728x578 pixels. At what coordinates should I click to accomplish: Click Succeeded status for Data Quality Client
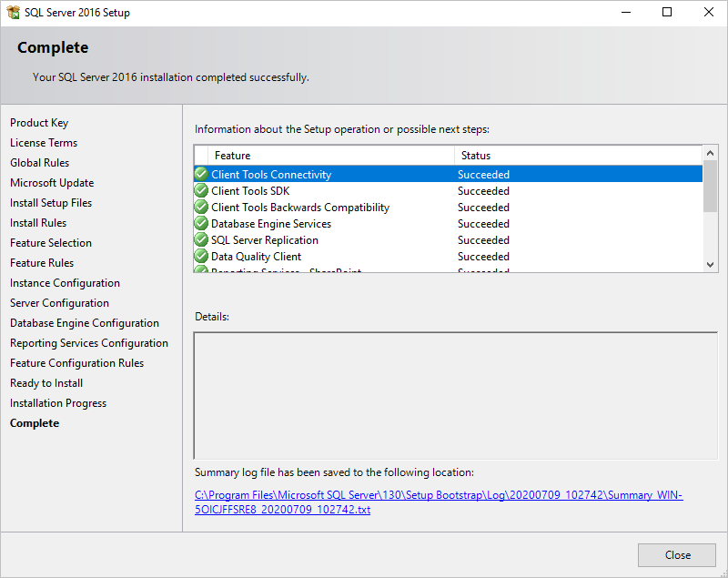483,257
